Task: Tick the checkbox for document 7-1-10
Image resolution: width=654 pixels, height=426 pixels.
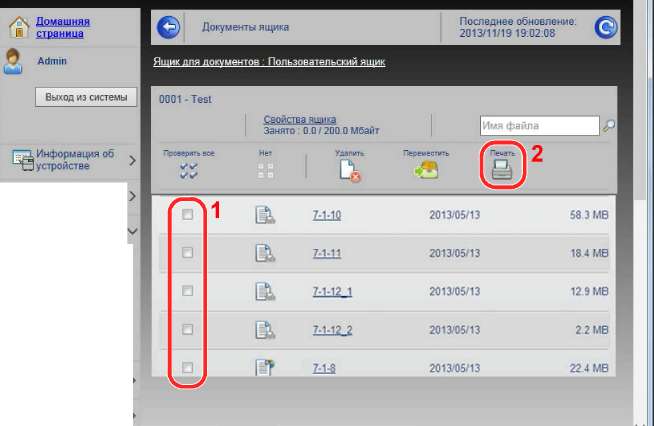Action: [x=187, y=215]
